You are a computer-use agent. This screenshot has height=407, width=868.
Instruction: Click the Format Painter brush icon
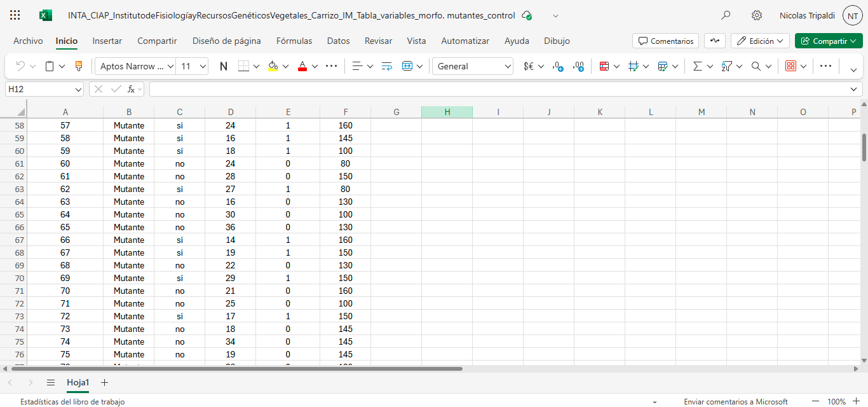tap(79, 66)
